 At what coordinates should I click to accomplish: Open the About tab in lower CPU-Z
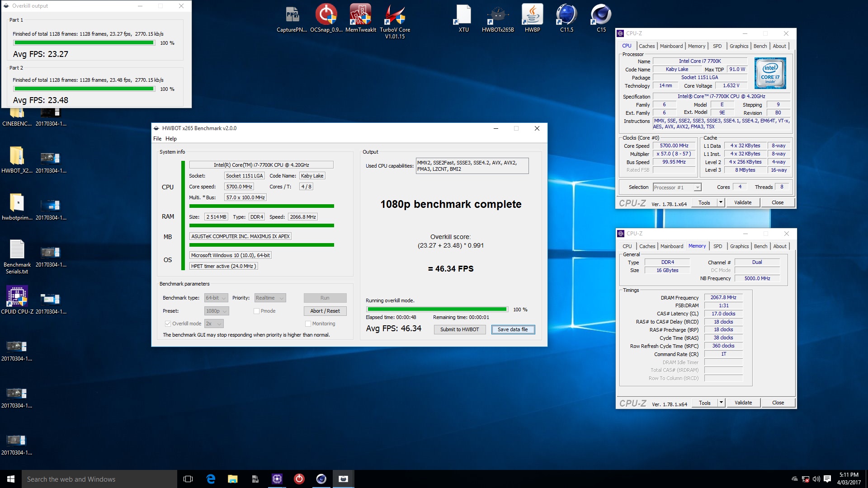779,246
